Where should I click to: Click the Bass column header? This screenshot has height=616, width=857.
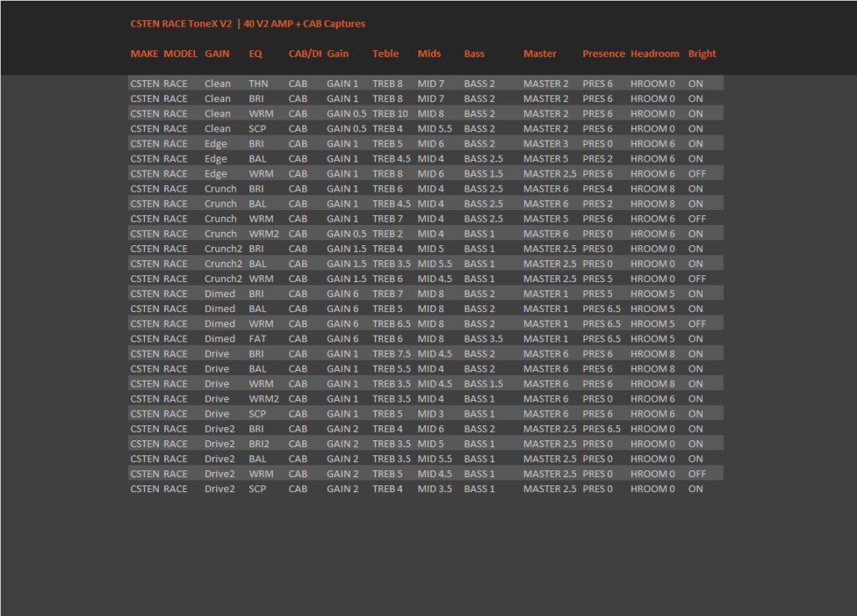pyautogui.click(x=474, y=54)
